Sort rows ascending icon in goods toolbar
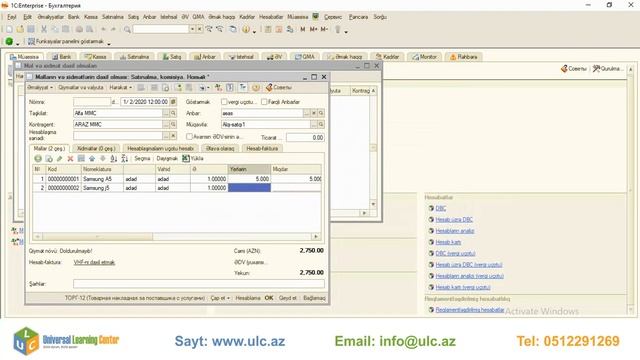Viewport: 640px width, 360px height. tap(114, 158)
